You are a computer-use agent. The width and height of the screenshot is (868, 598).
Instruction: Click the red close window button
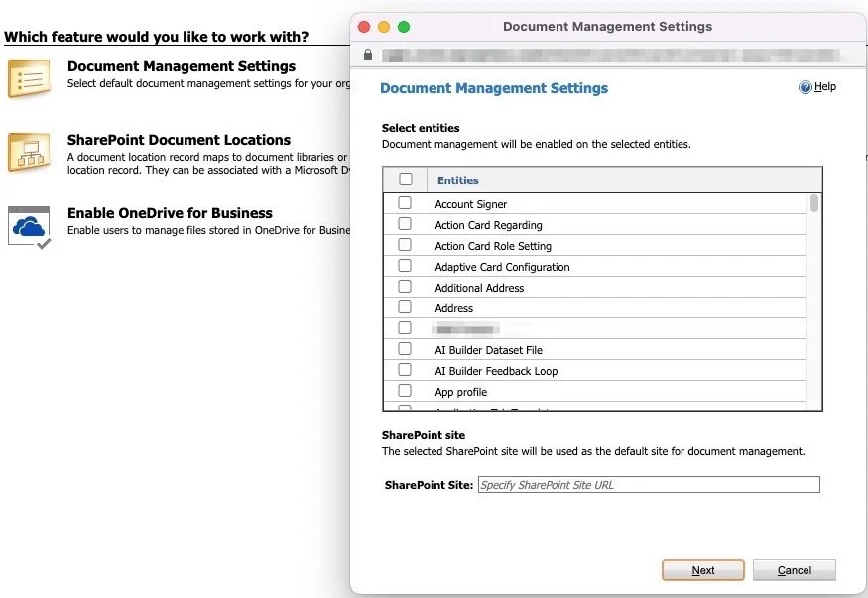tap(364, 27)
